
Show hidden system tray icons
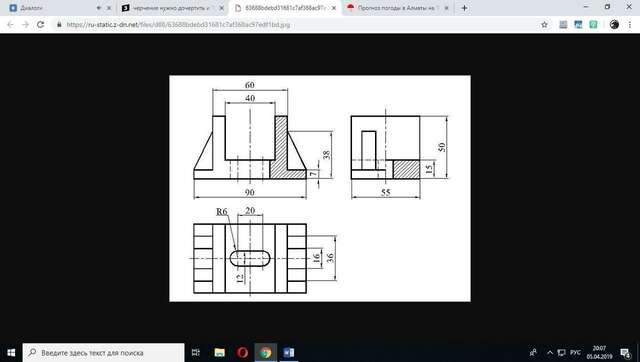click(x=550, y=353)
